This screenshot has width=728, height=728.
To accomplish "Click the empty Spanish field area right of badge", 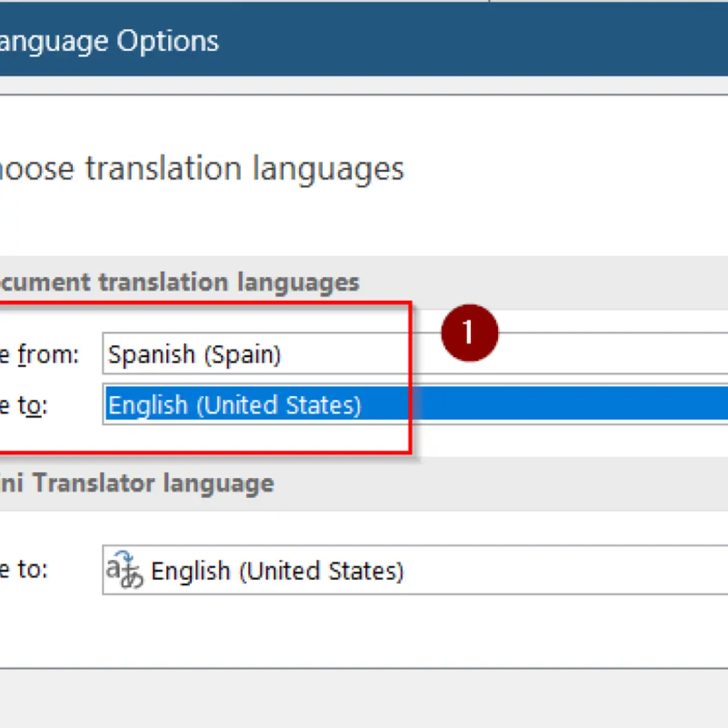I will (x=613, y=354).
